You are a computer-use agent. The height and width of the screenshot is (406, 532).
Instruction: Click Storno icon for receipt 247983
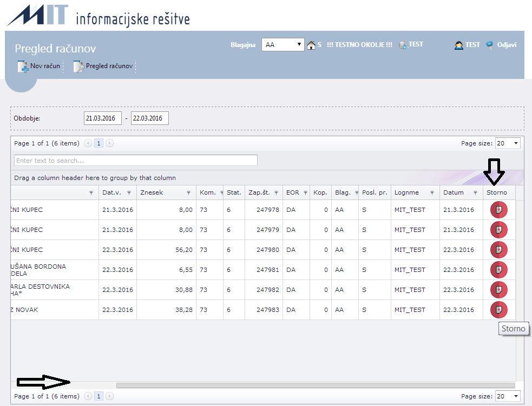(x=498, y=310)
